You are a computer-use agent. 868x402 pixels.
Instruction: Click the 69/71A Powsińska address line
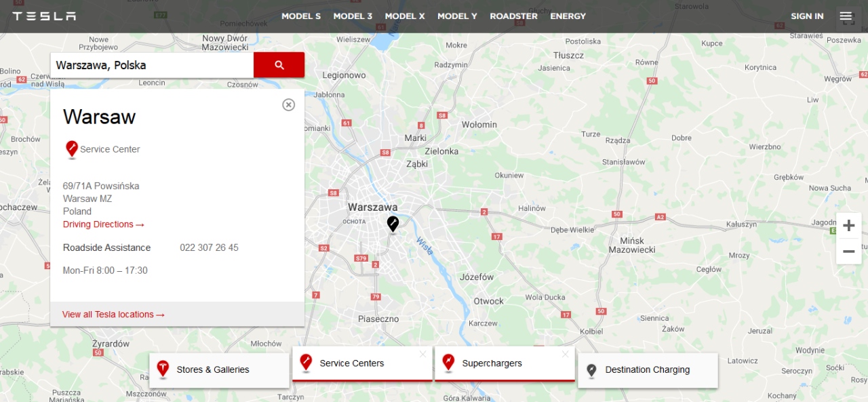click(101, 186)
